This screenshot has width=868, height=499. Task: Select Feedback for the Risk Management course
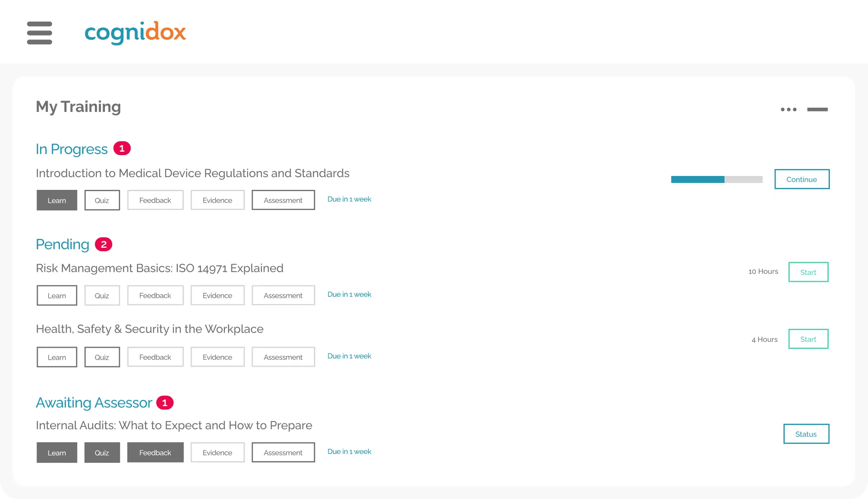155,295
